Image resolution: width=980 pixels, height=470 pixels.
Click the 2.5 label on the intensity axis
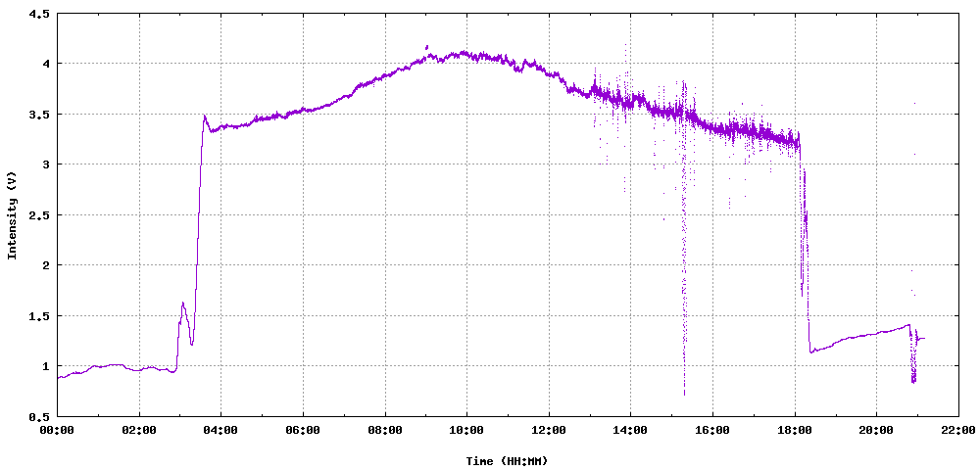point(41,214)
